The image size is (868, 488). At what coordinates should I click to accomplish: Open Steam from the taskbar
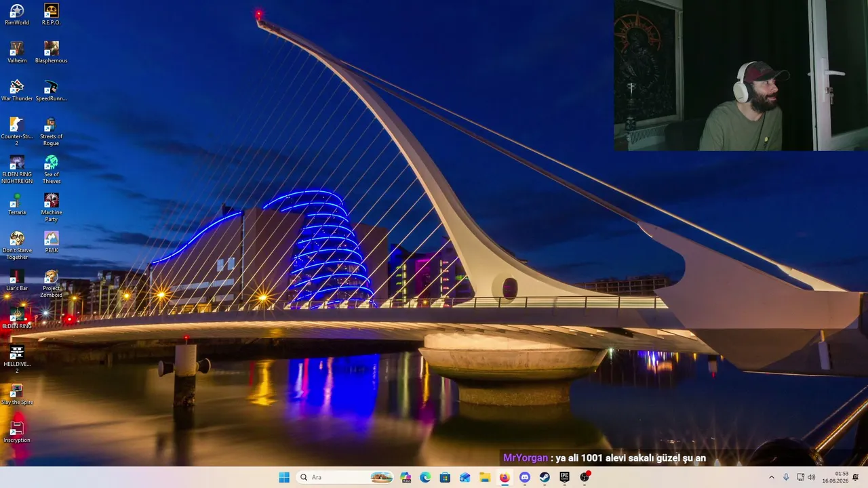click(x=545, y=477)
